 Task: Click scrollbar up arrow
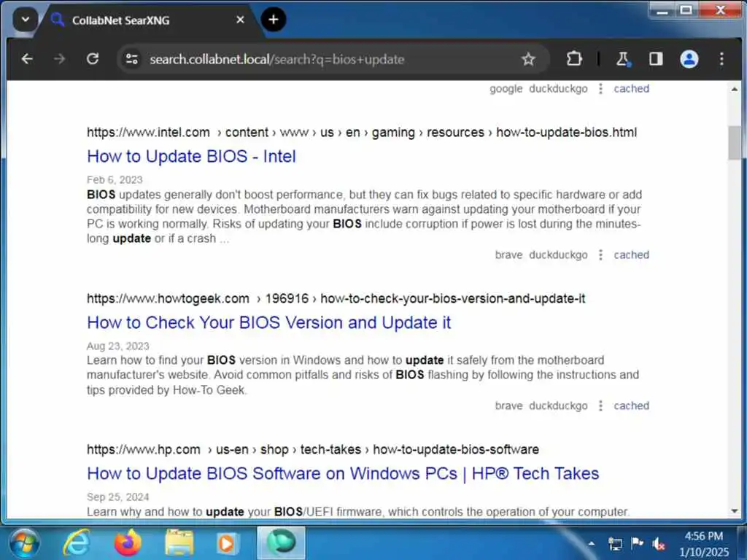click(x=734, y=89)
